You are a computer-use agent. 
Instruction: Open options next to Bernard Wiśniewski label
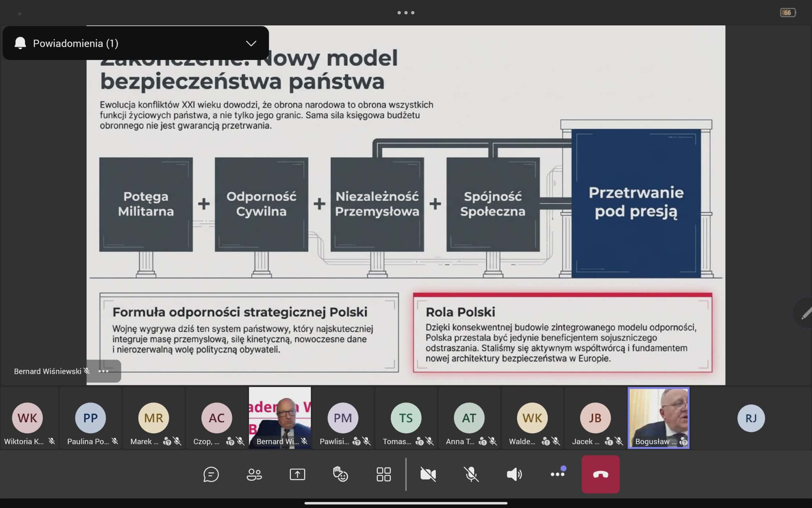pyautogui.click(x=103, y=371)
